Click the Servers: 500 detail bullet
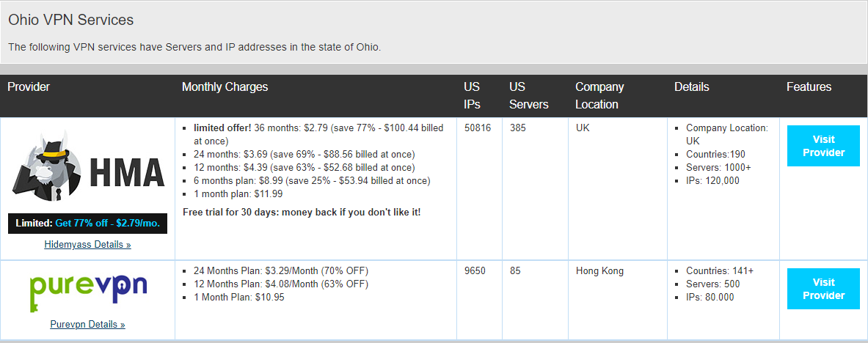Image resolution: width=868 pixels, height=343 pixels. click(x=713, y=284)
